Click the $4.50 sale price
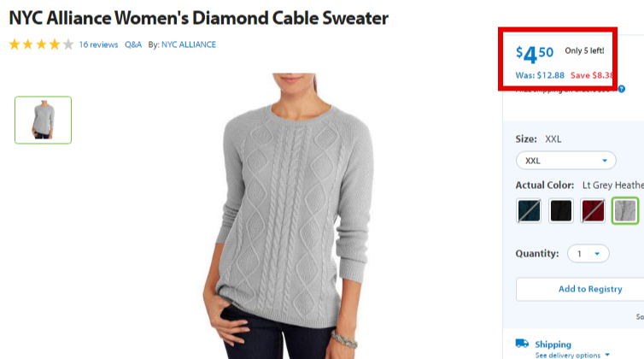The height and width of the screenshot is (359, 644). point(535,54)
